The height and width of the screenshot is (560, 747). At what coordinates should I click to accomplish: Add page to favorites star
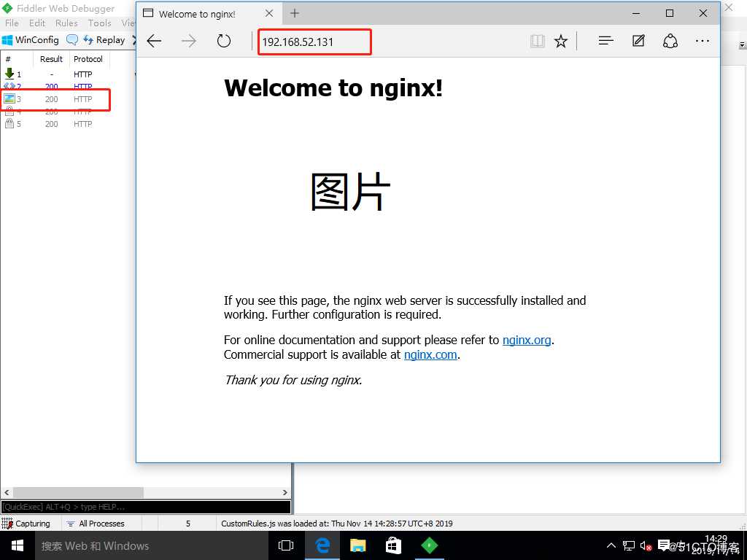[x=561, y=42]
